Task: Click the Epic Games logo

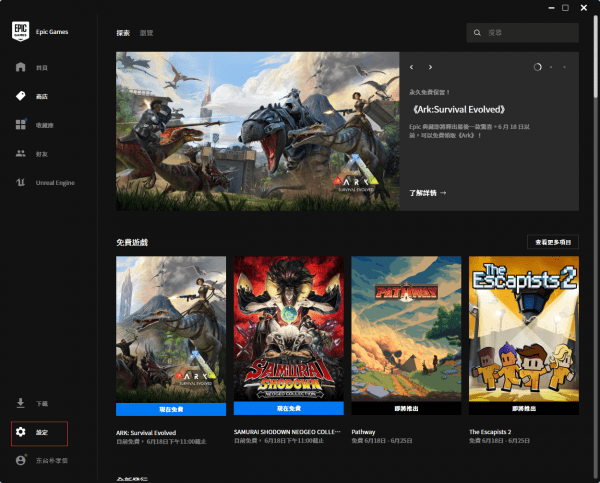Action: pos(20,31)
